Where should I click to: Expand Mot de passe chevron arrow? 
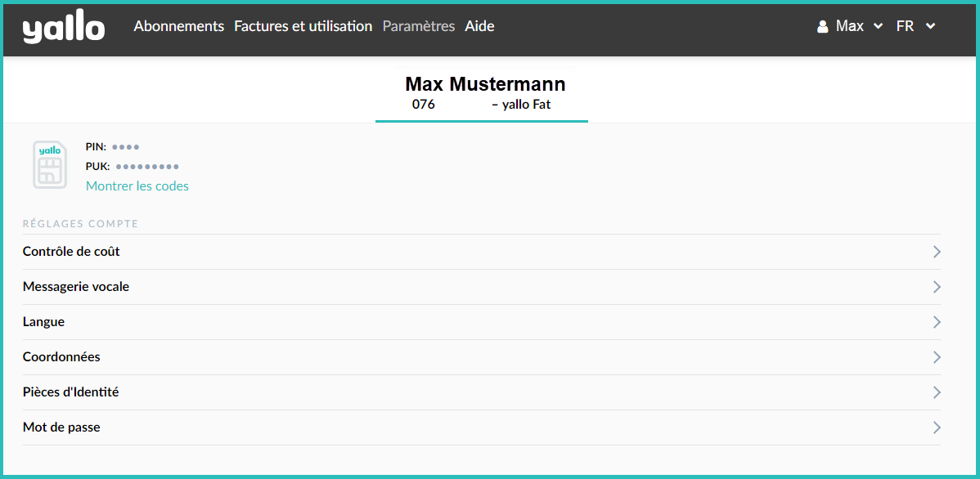937,428
